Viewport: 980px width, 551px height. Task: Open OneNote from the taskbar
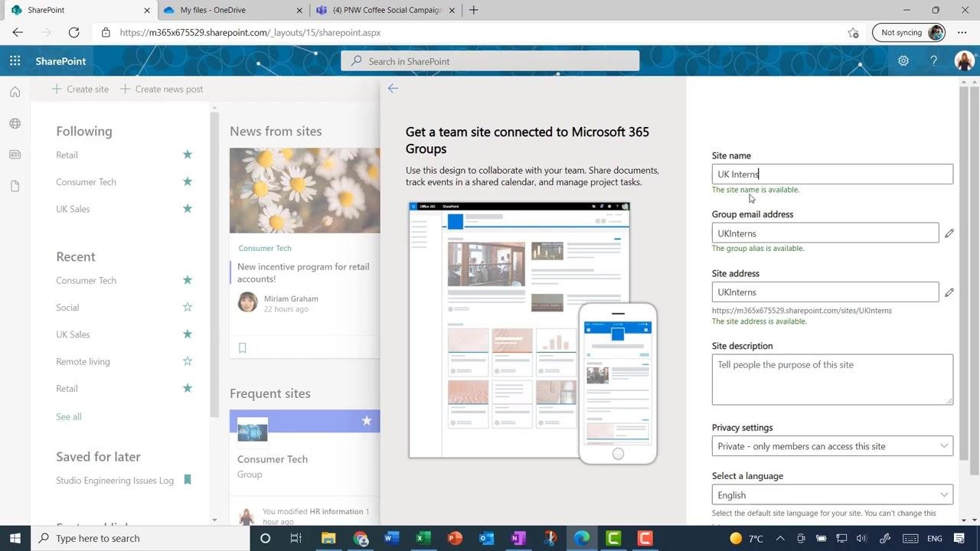(x=518, y=538)
